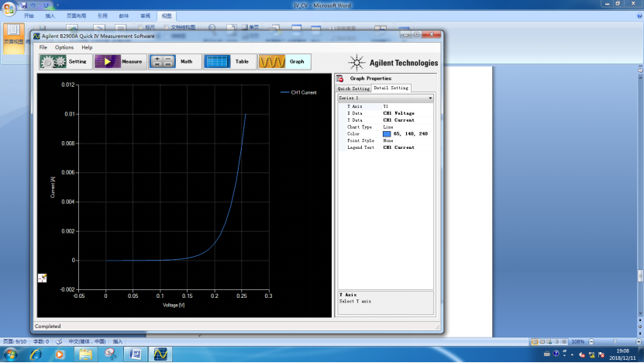644x363 pixels.
Task: Open the Windows Start button
Action: click(x=10, y=354)
